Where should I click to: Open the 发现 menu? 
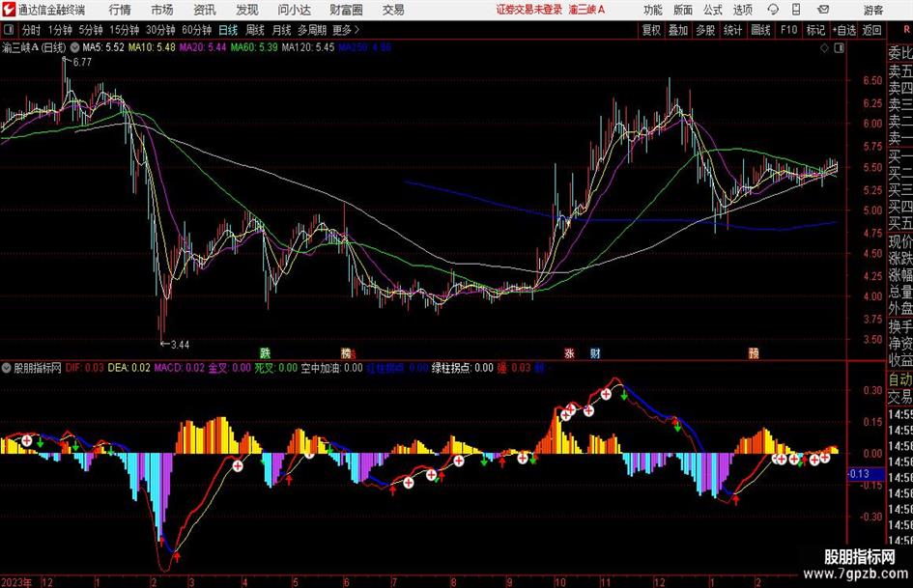(x=247, y=10)
